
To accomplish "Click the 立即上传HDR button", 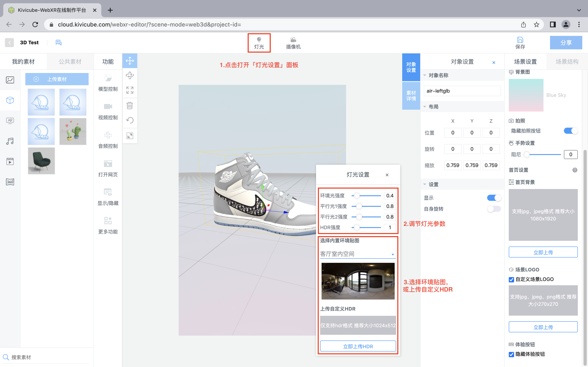I will point(358,346).
